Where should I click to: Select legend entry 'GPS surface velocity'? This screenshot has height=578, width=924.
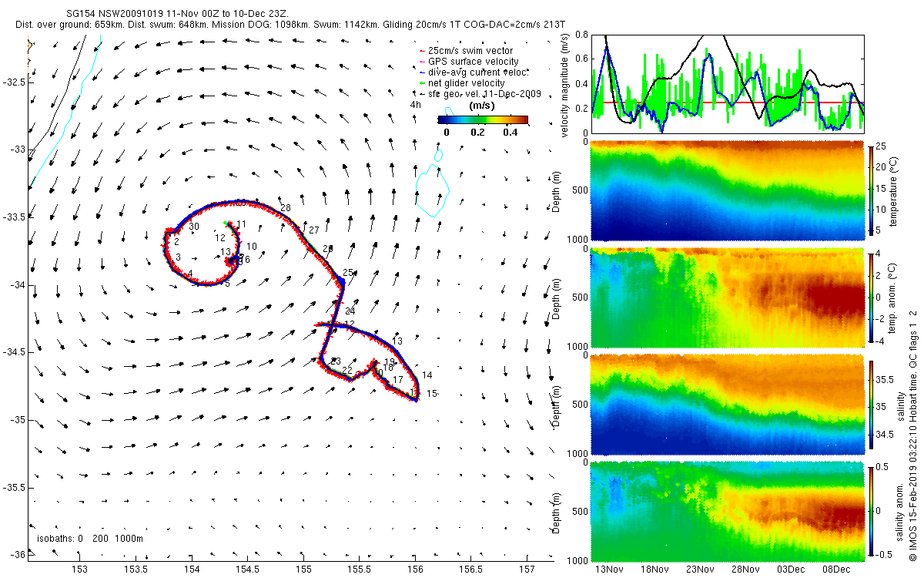point(473,61)
